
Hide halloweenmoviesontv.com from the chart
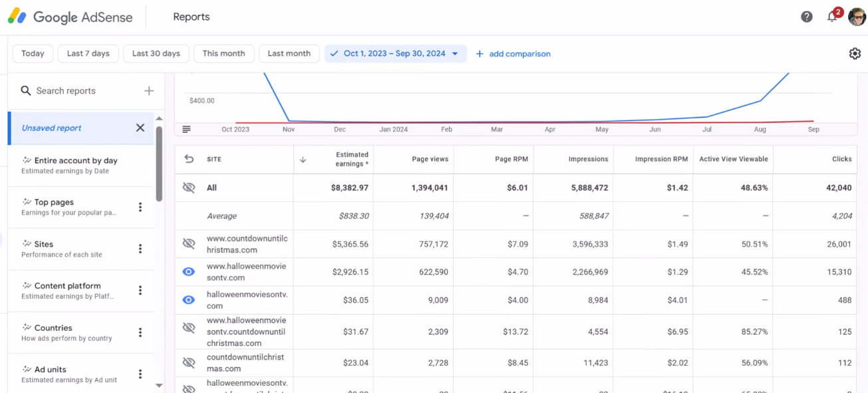click(x=189, y=300)
